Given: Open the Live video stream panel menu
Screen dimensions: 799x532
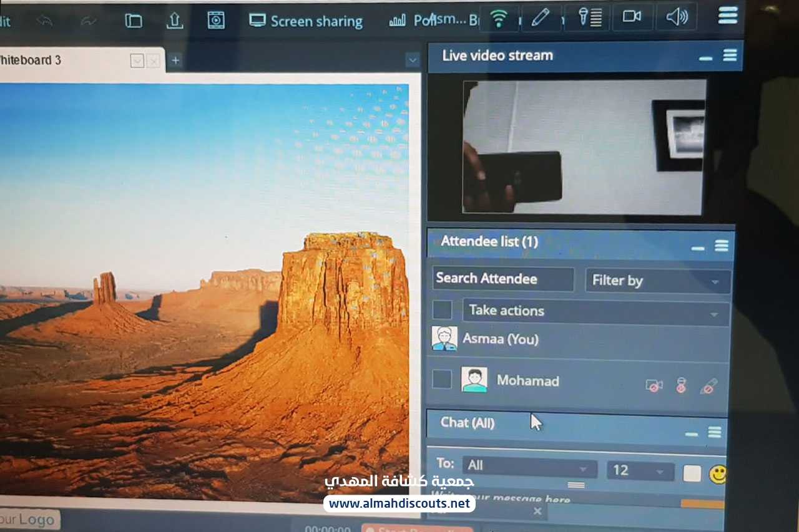Looking at the screenshot, I should [x=730, y=56].
